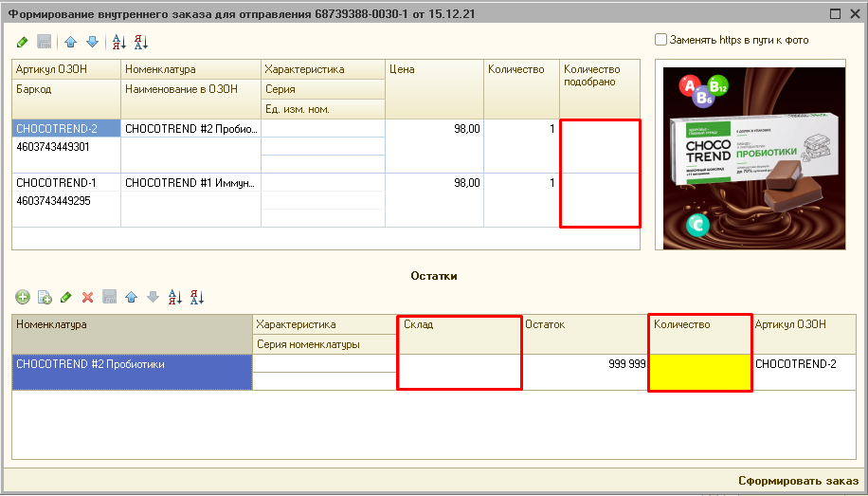
Task: Select the CHOCOTREND-1 article cell
Action: pyautogui.click(x=66, y=182)
